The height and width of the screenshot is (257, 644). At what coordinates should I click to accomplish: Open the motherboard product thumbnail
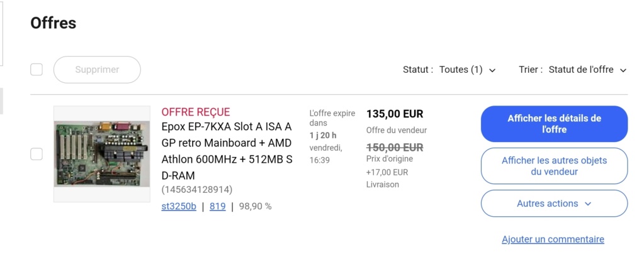tap(102, 154)
